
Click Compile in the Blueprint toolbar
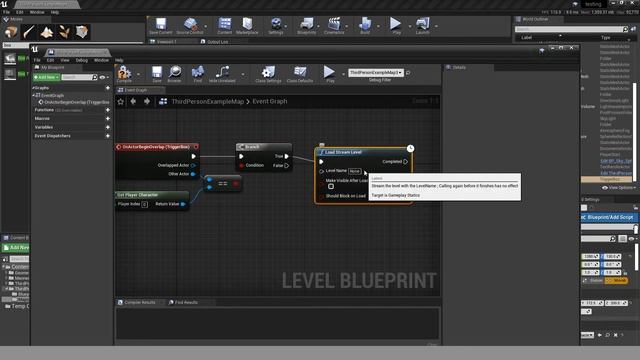click(124, 73)
